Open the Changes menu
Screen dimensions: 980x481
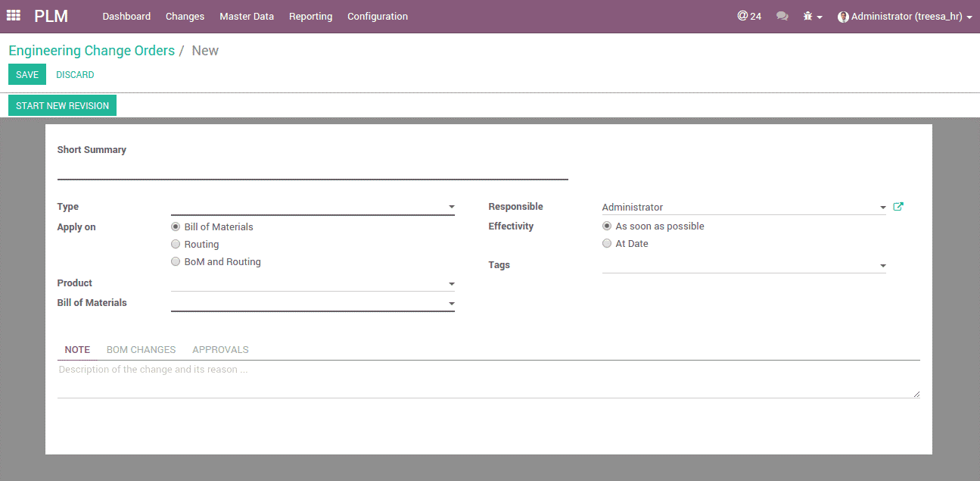pyautogui.click(x=185, y=16)
